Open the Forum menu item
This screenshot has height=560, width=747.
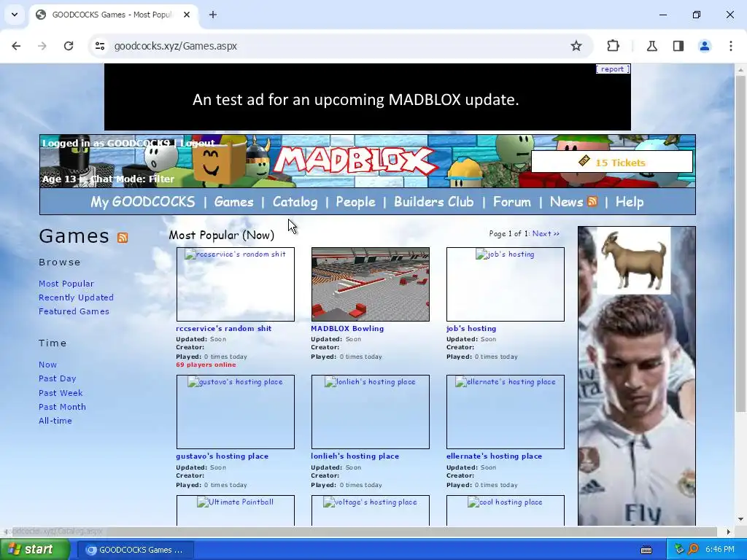coord(511,202)
